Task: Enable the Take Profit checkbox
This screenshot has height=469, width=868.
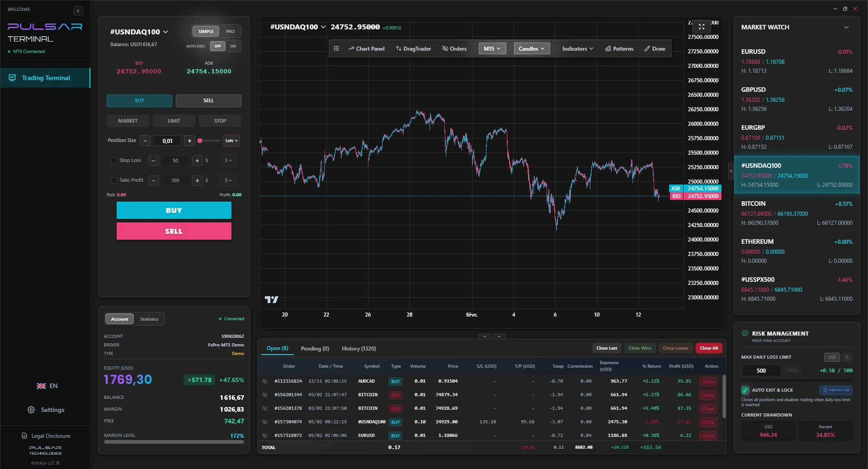Action: coord(114,180)
